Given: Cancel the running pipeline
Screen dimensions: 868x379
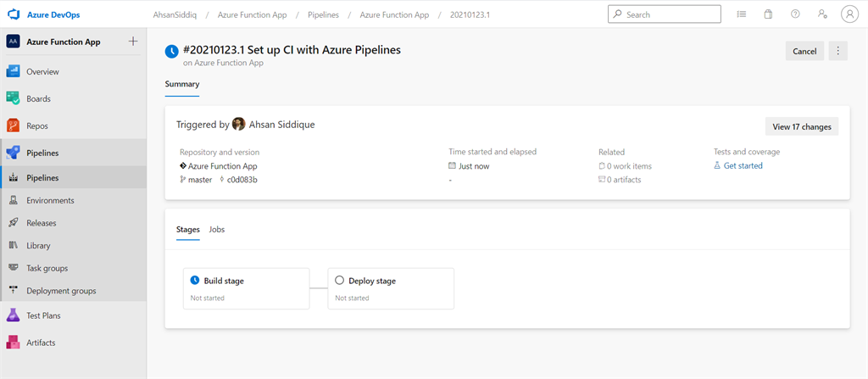Looking at the screenshot, I should click(804, 51).
